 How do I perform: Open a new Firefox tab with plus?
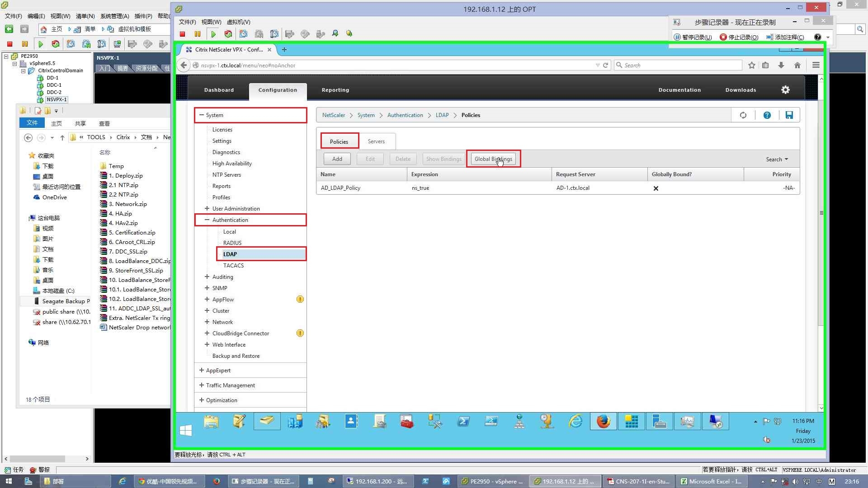(284, 50)
